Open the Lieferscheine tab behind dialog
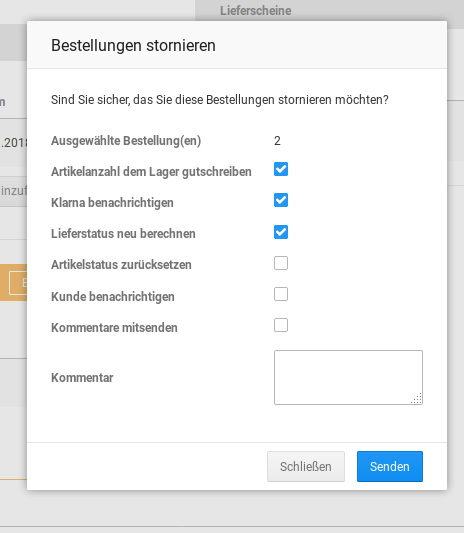This screenshot has width=464, height=533. [256, 10]
